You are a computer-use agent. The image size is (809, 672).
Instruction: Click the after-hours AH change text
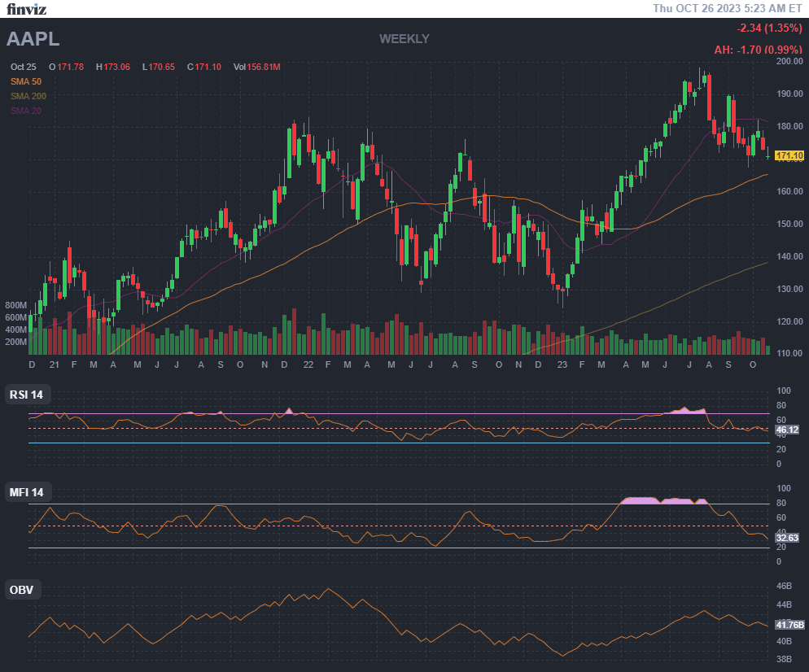[x=759, y=50]
